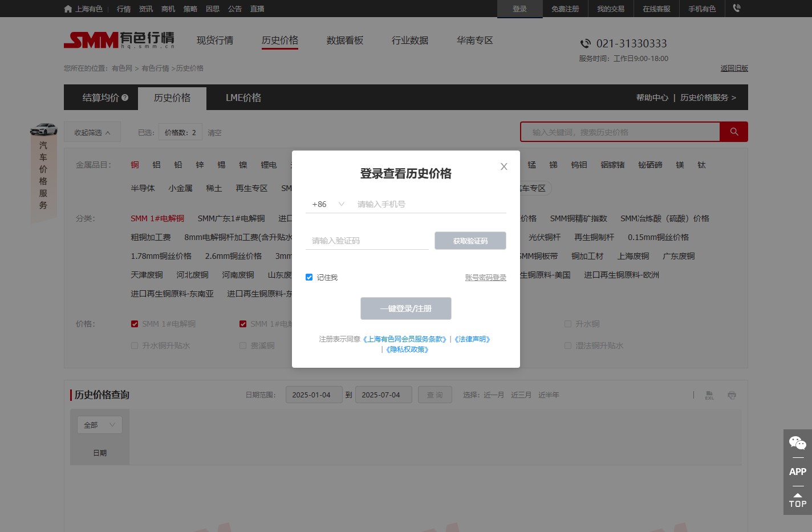Open the 现货行情 menu
Viewport: 812px width, 532px height.
click(215, 40)
